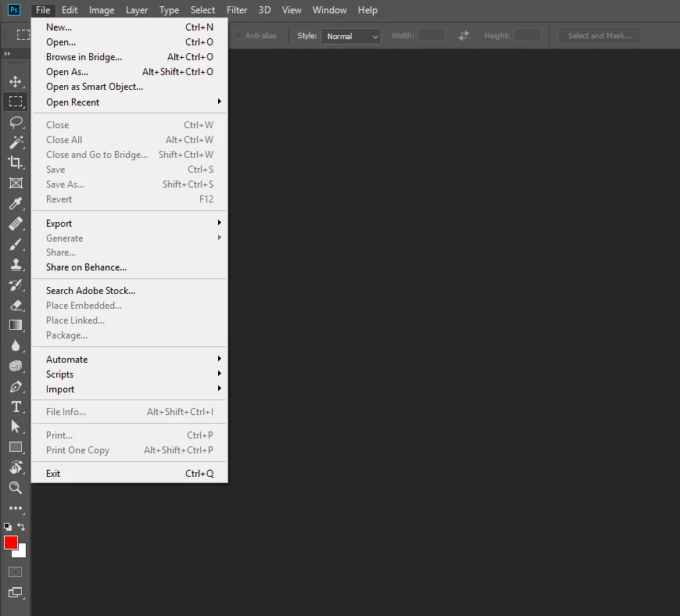Expand the Generate submenu
Viewport: 680px width, 616px height.
click(130, 238)
